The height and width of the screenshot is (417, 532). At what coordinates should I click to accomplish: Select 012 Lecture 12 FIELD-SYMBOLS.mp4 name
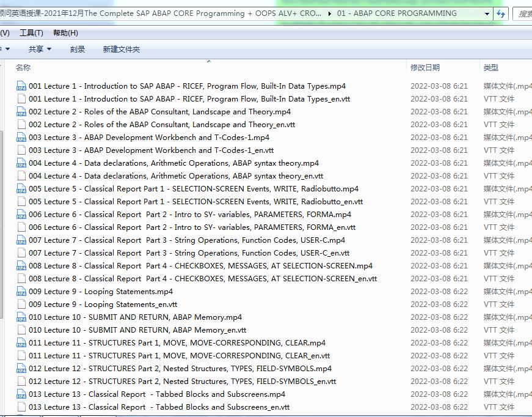click(180, 369)
